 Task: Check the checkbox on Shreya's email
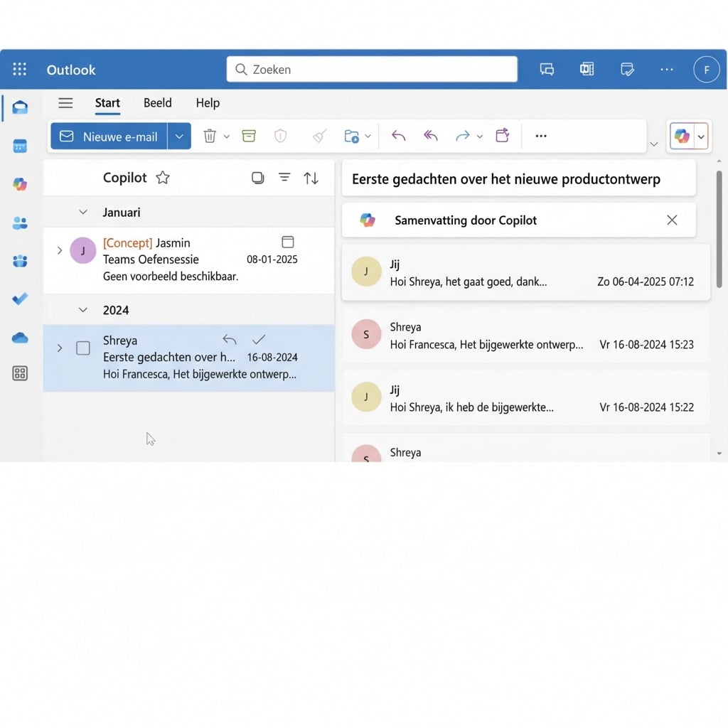[82, 348]
